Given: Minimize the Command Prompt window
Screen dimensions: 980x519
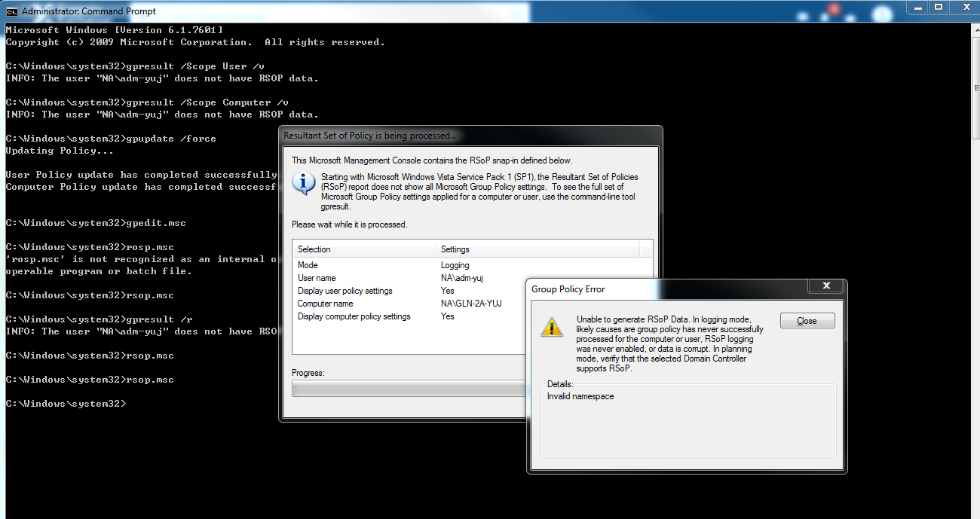Looking at the screenshot, I should click(x=916, y=8).
